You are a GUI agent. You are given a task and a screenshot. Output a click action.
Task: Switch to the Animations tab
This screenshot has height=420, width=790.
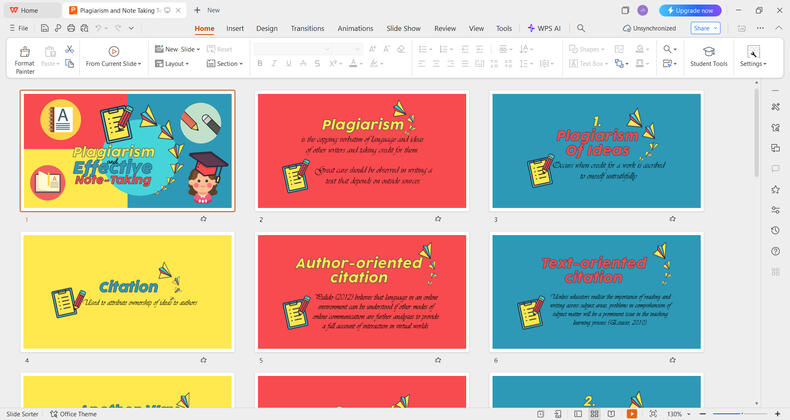355,28
